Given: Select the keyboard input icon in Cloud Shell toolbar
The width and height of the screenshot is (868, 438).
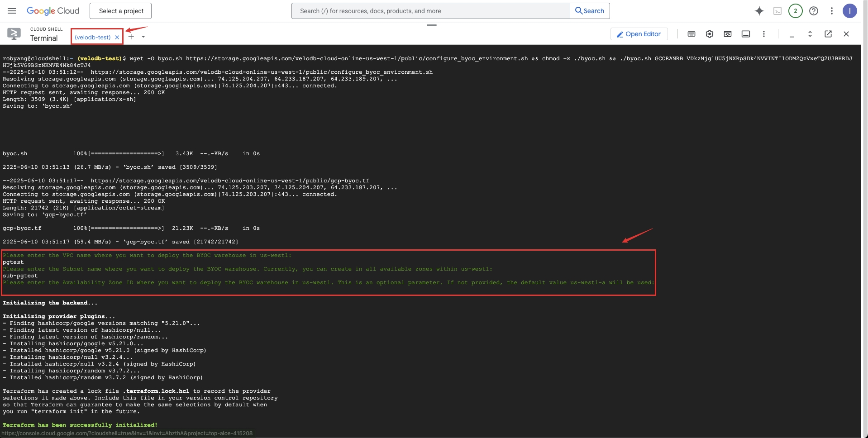Looking at the screenshot, I should click(692, 34).
